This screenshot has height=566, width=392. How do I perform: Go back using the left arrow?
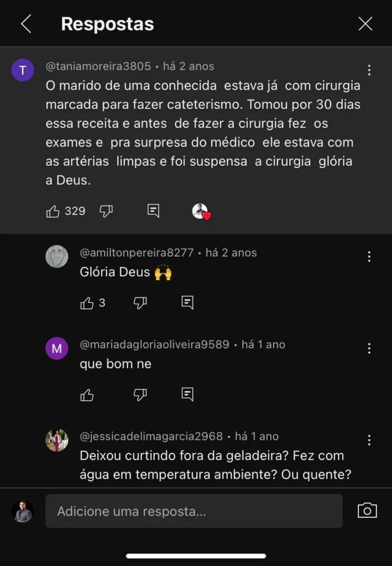pos(25,24)
